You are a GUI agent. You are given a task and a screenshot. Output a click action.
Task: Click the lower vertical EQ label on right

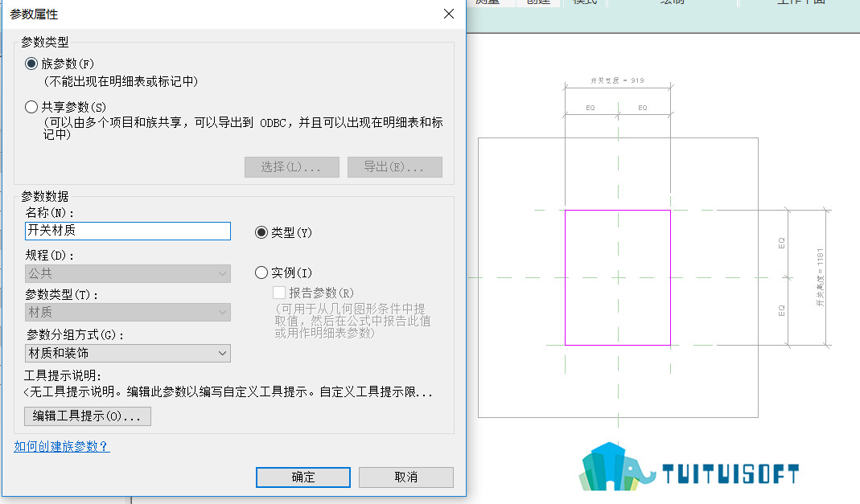(x=782, y=310)
